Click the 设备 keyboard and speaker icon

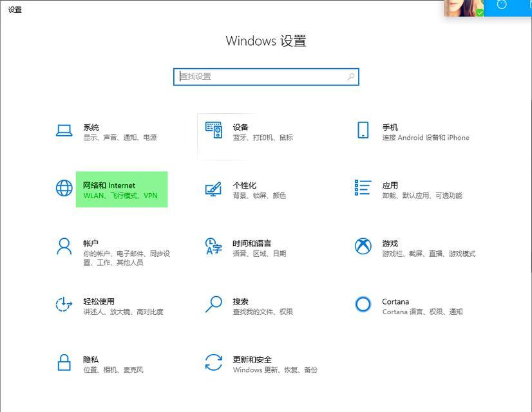pyautogui.click(x=214, y=130)
